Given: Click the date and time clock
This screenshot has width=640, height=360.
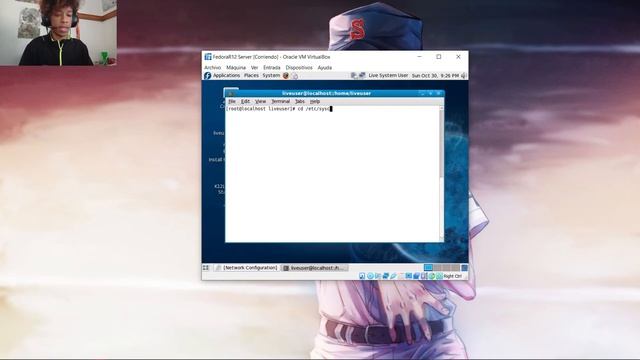Looking at the screenshot, I should coord(435,76).
